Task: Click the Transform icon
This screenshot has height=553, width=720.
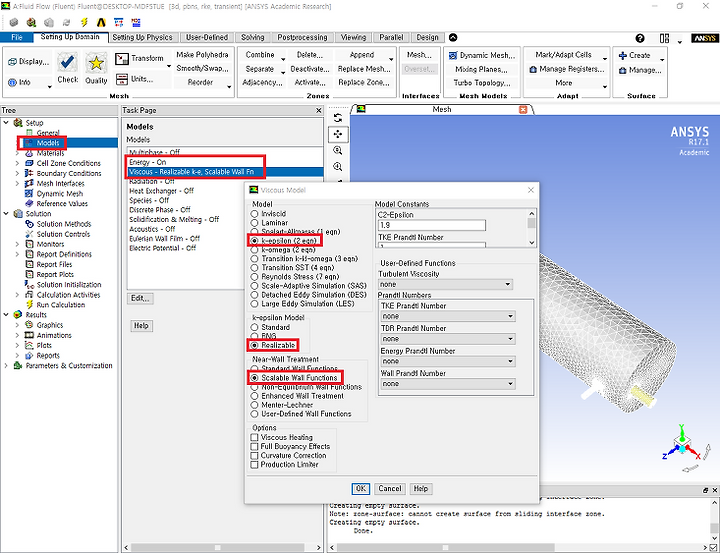Action: pos(122,59)
